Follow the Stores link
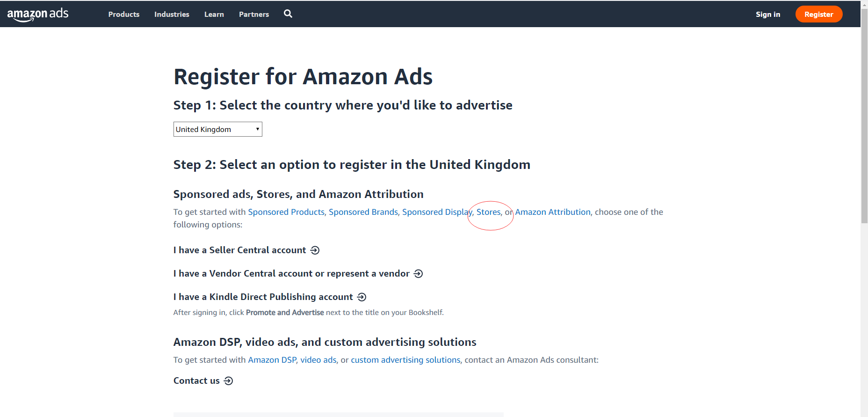 coord(489,212)
